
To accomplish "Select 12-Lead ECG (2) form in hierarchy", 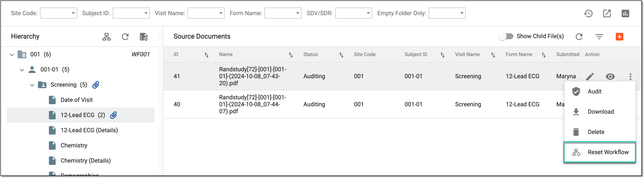I will point(81,115).
